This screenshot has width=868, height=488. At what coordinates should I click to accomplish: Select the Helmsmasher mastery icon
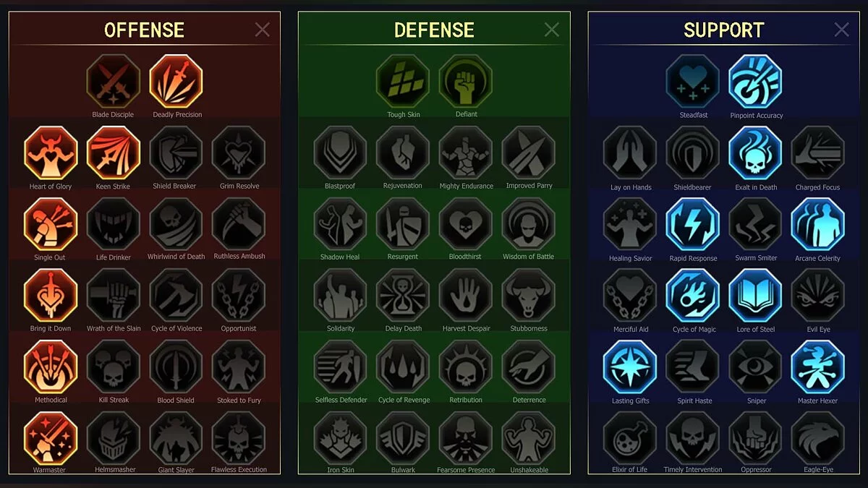tap(114, 438)
